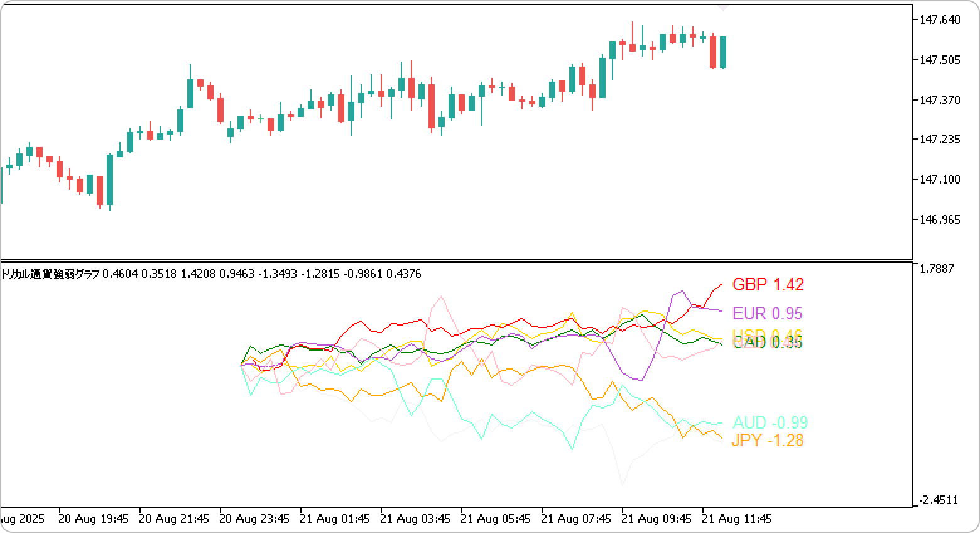Screen dimensions: 980x533
Task: Click the -2.4511 indicator scale minimum
Action: pos(938,500)
